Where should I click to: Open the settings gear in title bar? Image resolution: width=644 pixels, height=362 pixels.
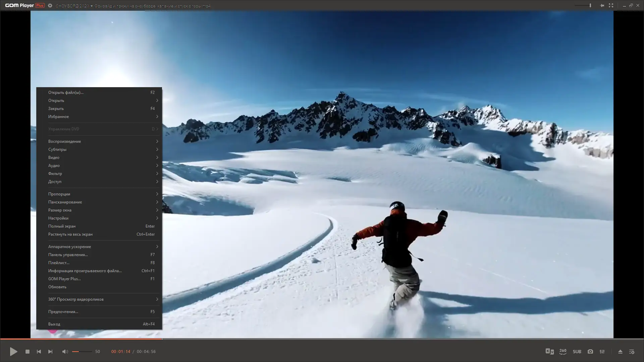tap(50, 6)
